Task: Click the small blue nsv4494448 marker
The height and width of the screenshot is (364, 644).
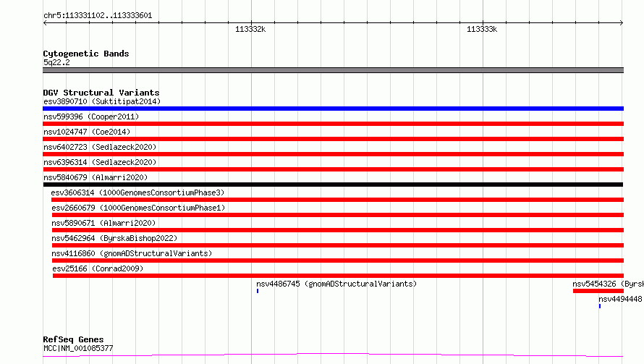Action: click(x=600, y=306)
